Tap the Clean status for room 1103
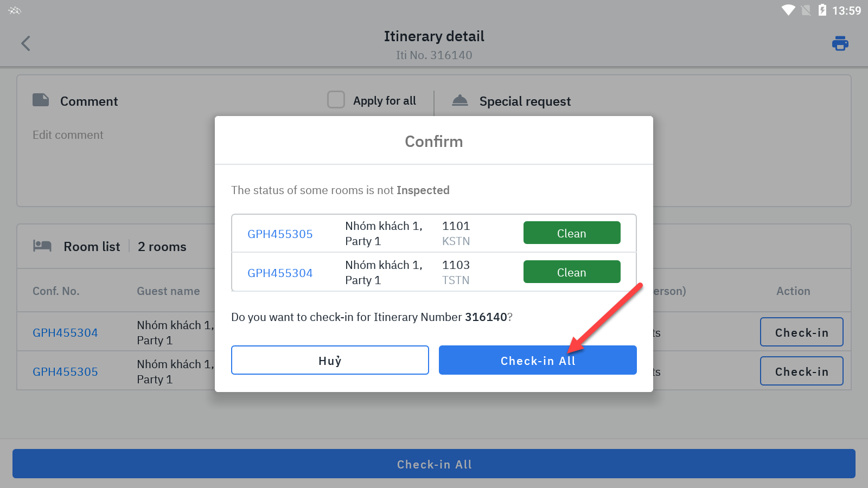 click(x=572, y=272)
